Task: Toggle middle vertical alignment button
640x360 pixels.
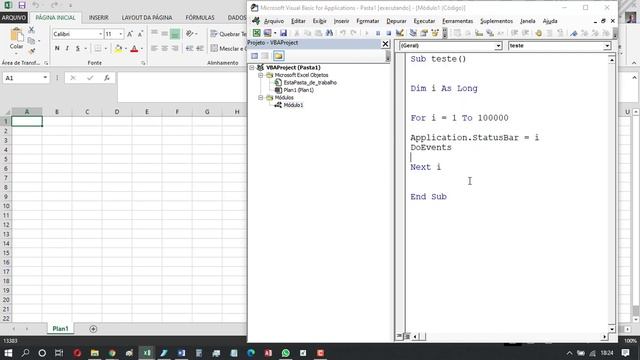Action: coord(164,34)
